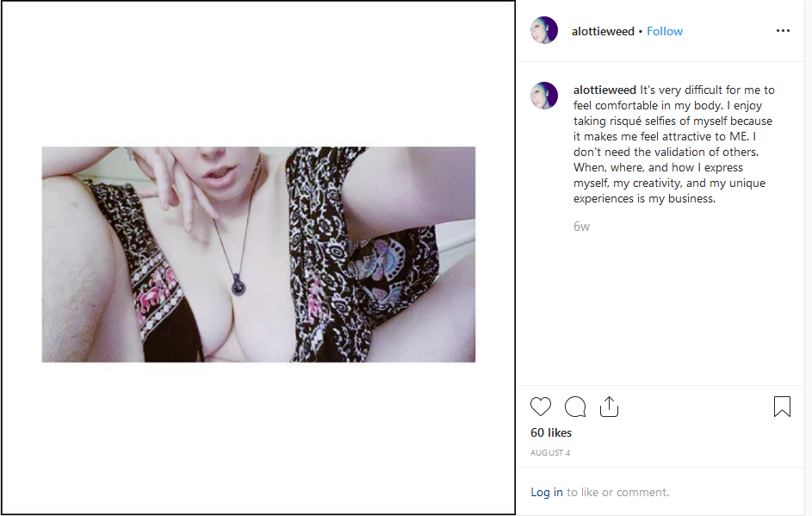View the 60 likes list
The image size is (812, 516).
(551, 432)
